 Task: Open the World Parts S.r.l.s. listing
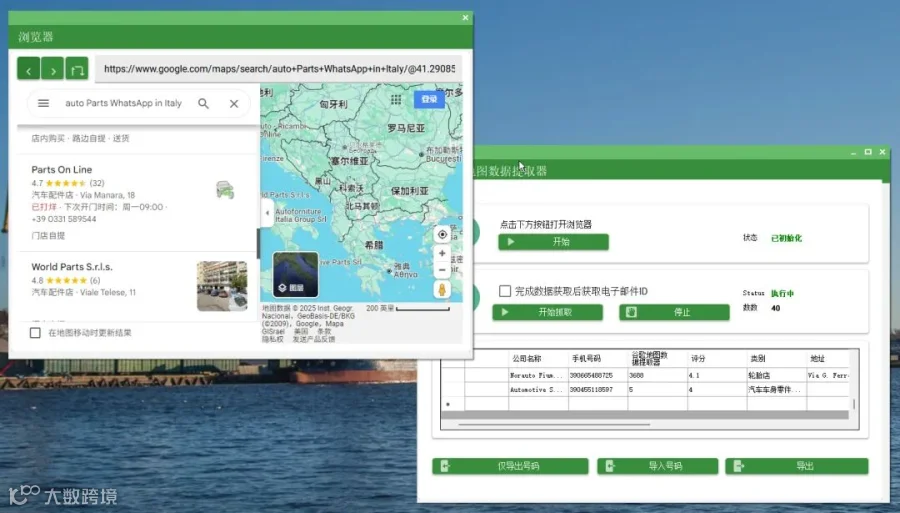point(72,267)
